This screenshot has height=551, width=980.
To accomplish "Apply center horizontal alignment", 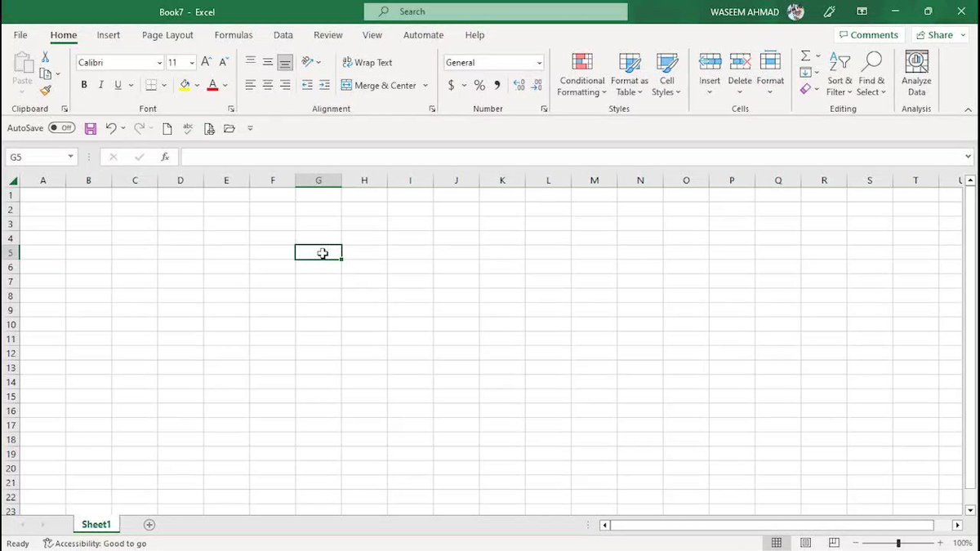I will click(x=268, y=85).
